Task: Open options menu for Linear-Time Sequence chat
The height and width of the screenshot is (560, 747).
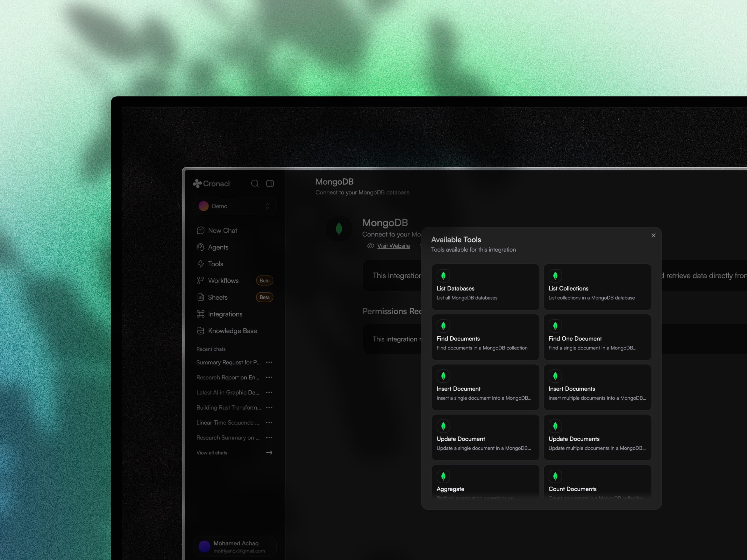Action: 269,423
